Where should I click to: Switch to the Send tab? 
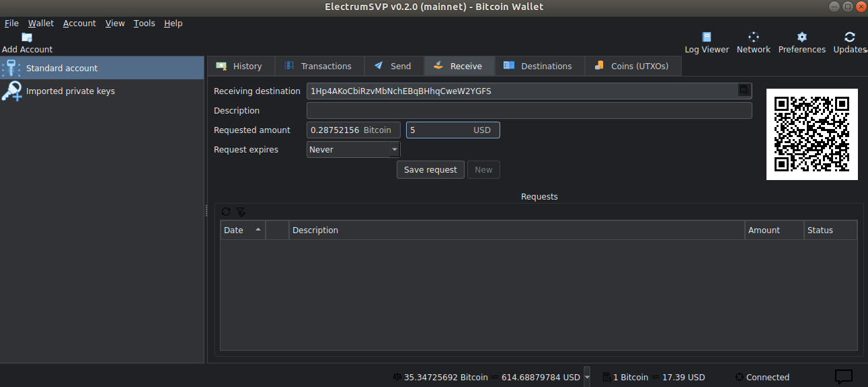393,66
